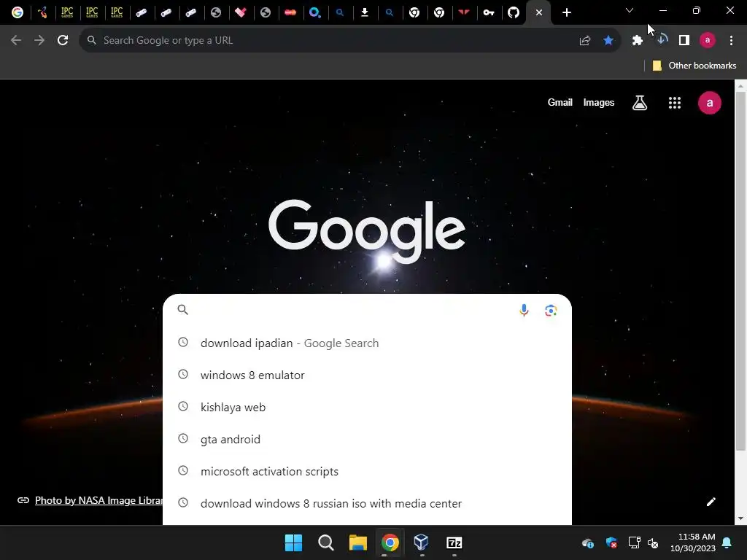Go forward to next page
The width and height of the screenshot is (747, 560).
pos(39,41)
